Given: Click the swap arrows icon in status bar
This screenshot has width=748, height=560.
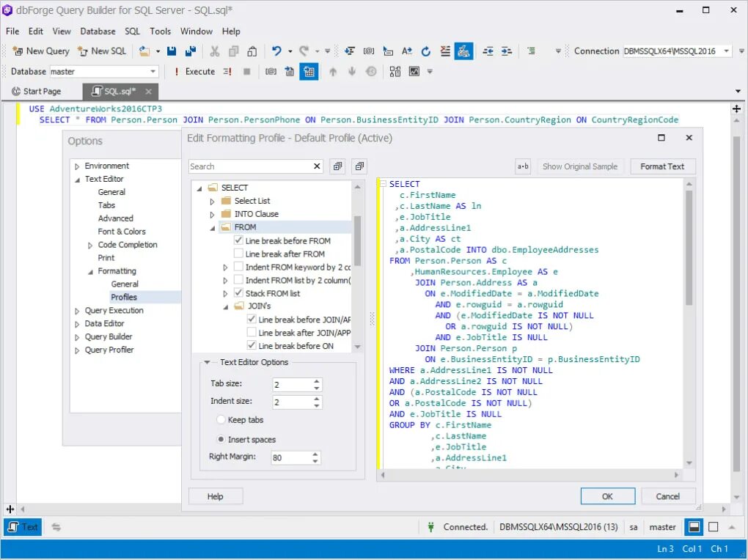Looking at the screenshot, I should [56, 527].
